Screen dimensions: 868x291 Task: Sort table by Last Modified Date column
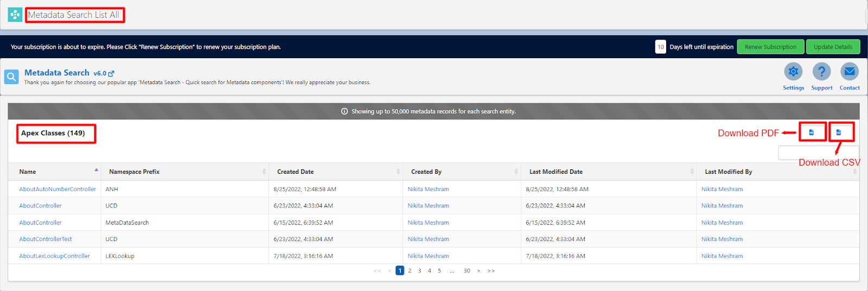[609, 172]
